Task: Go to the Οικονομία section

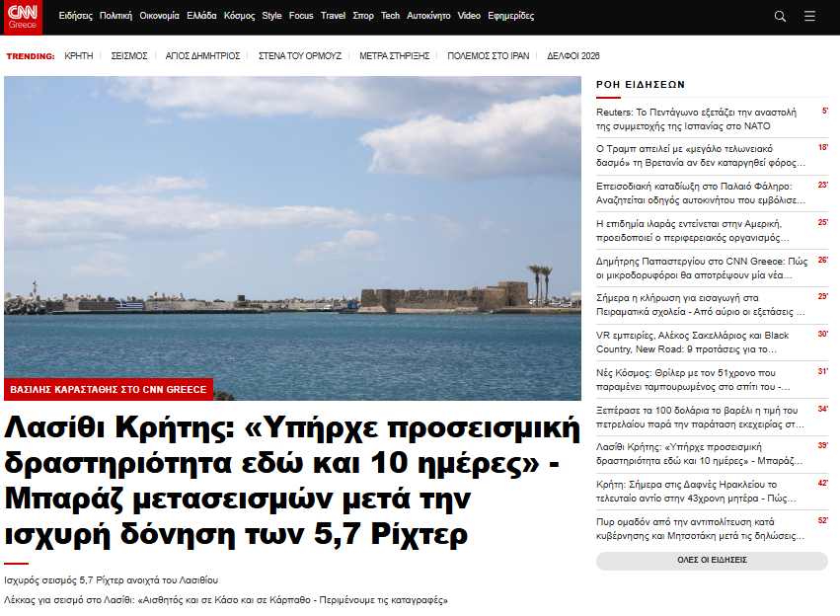Action: [159, 16]
